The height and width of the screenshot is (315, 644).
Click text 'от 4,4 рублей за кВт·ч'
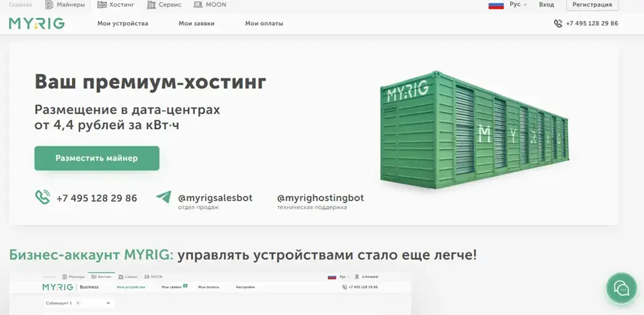pos(107,126)
